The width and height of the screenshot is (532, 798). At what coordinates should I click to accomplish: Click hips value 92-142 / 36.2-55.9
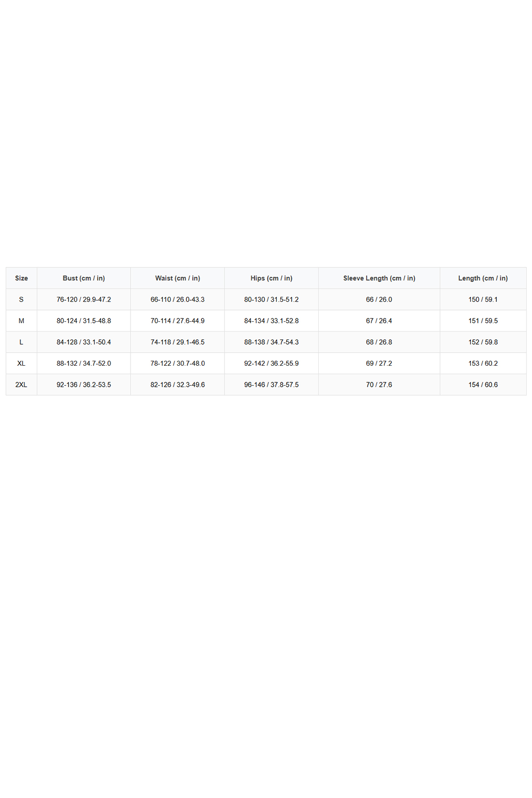[271, 363]
